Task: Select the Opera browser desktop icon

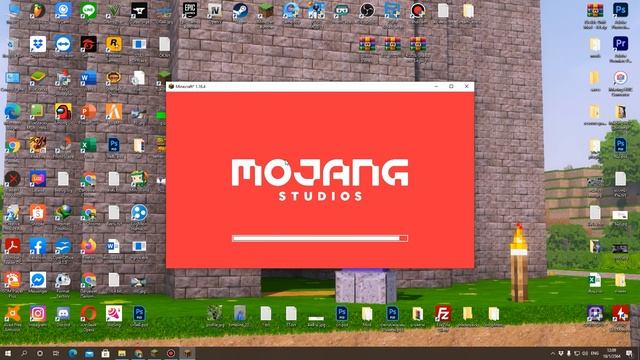Action: pos(88,313)
